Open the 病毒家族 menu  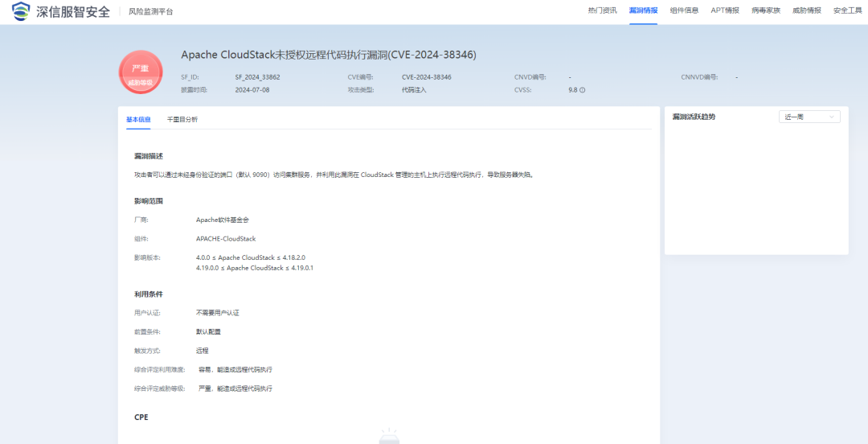click(x=766, y=10)
